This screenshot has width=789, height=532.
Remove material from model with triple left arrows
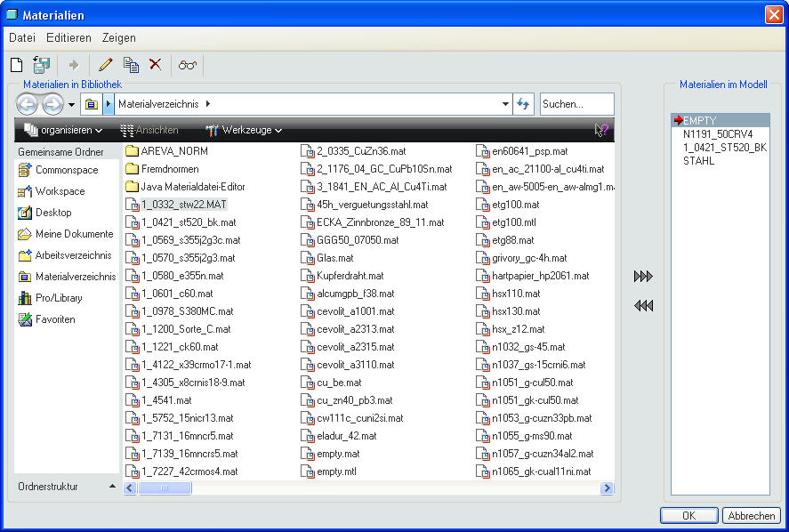click(x=643, y=305)
